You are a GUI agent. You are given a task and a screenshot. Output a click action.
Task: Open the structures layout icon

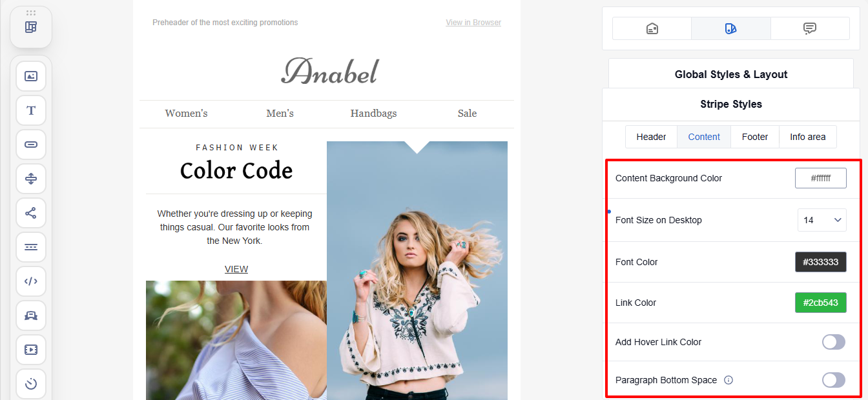31,27
